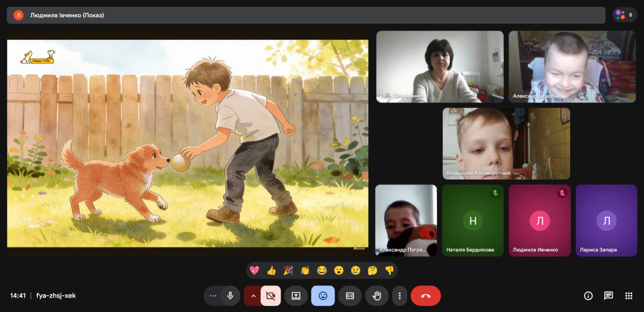Leave the call with the red button
Viewport: 644px width, 312px height.
click(x=426, y=296)
